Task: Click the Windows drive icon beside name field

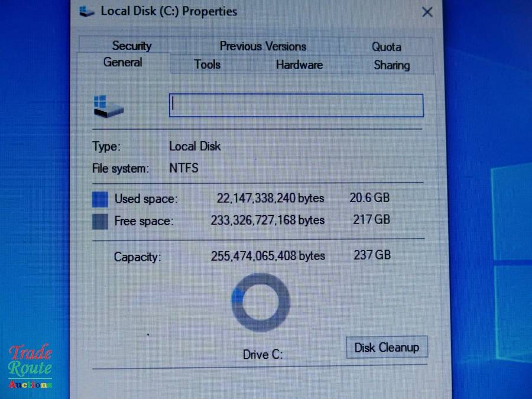Action: coord(108,106)
